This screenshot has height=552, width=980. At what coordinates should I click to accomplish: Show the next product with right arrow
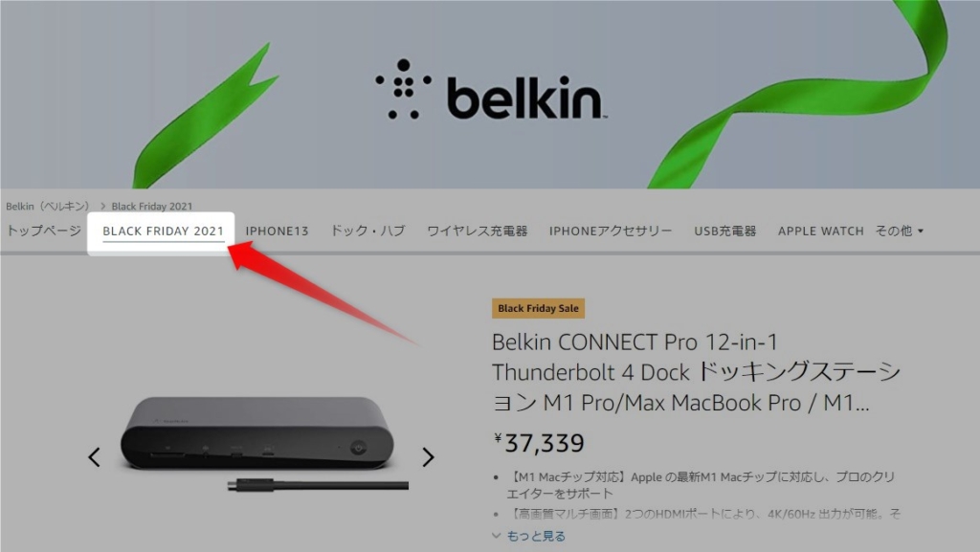point(428,457)
